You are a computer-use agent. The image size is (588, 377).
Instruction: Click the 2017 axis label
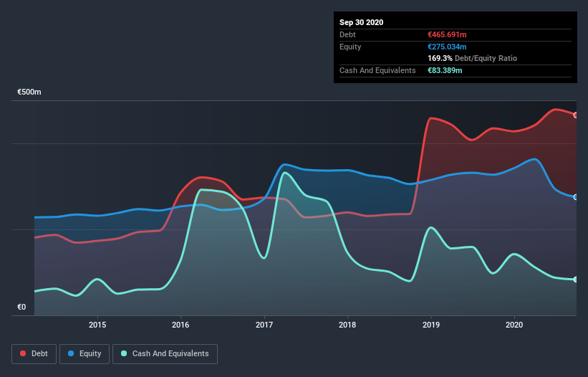[x=264, y=325]
